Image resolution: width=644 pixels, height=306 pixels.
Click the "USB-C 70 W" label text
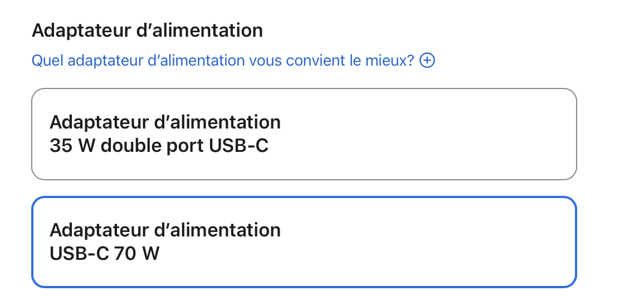pyautogui.click(x=104, y=254)
